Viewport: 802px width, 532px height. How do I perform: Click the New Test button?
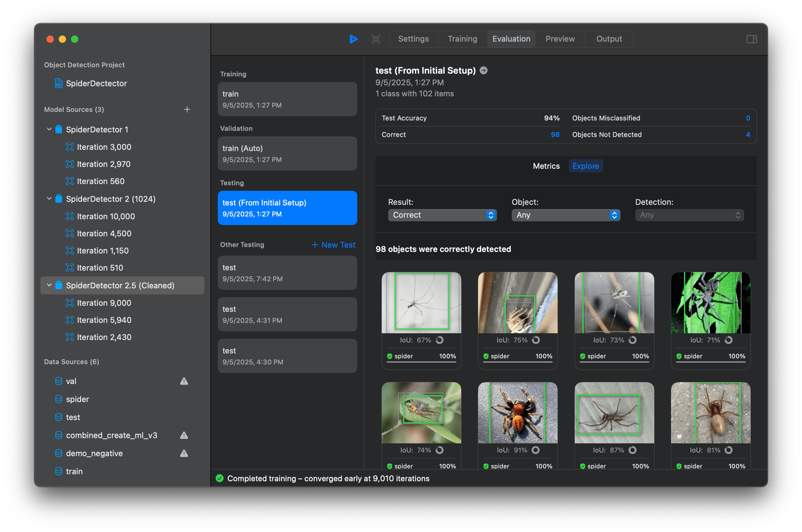pyautogui.click(x=333, y=245)
